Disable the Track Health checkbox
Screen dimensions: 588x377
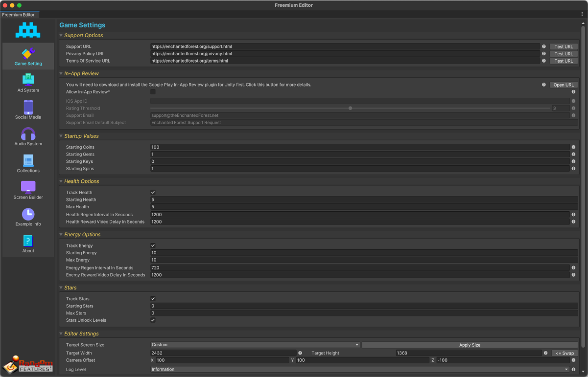(x=153, y=193)
